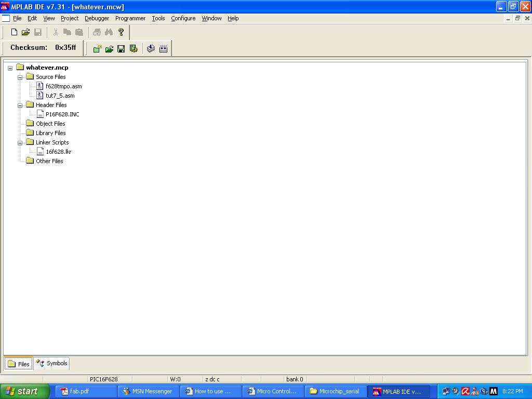The height and width of the screenshot is (399, 532).
Task: Switch to the Symbols tab
Action: [51, 363]
